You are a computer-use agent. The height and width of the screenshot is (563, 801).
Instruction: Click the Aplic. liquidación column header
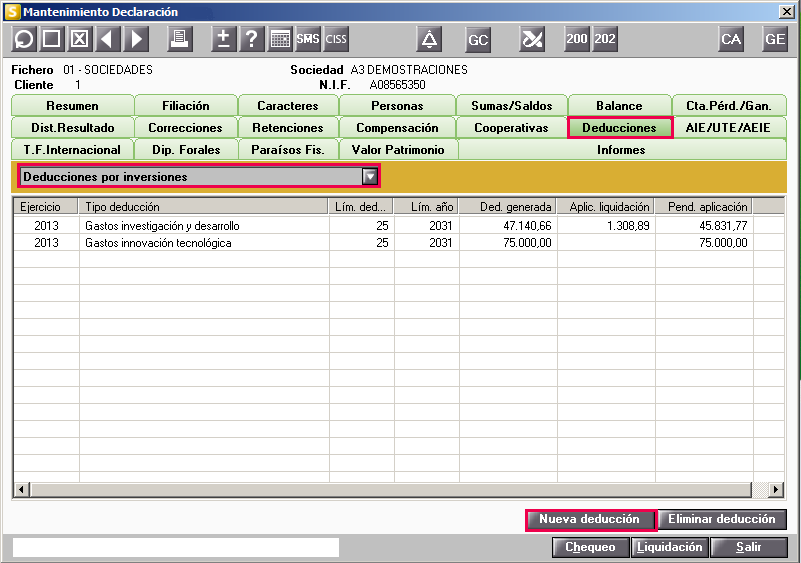point(605,206)
